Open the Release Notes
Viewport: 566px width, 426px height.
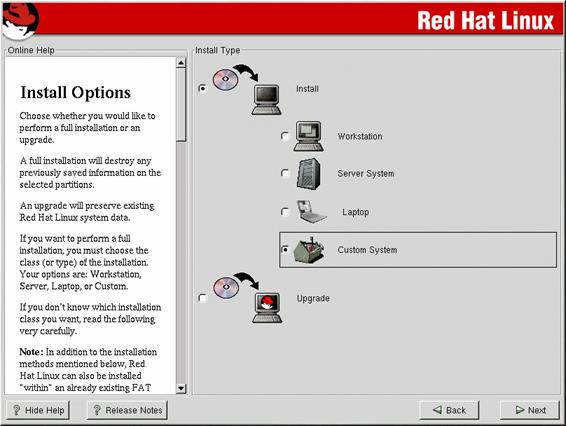pos(127,410)
